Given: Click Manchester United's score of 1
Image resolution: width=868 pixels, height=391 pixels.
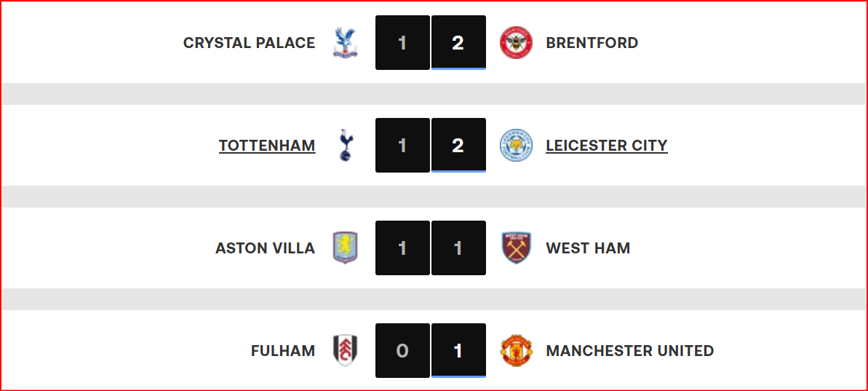Looking at the screenshot, I should click(458, 351).
